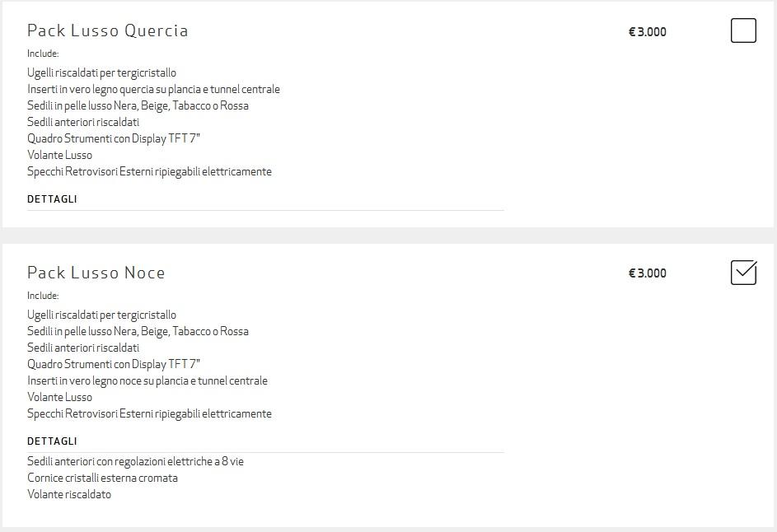
Task: Click 'Specchi Retrovisori Esterni' in Noce pack
Action: click(149, 413)
